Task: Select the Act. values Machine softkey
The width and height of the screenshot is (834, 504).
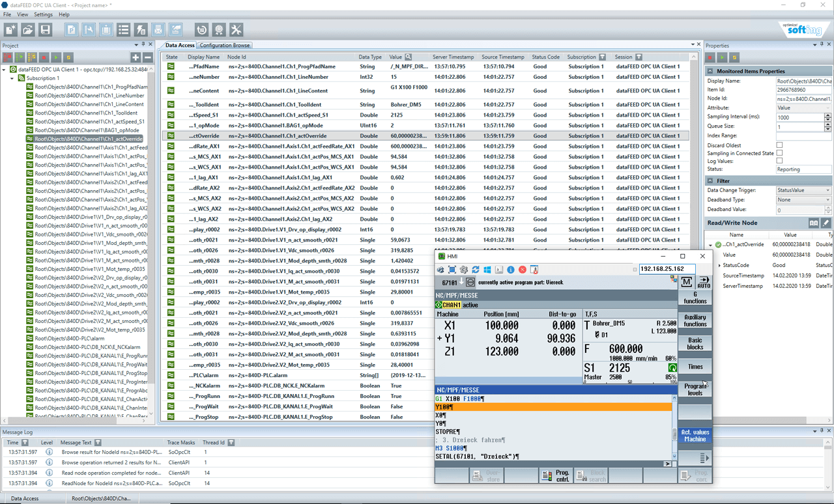Action: [695, 434]
